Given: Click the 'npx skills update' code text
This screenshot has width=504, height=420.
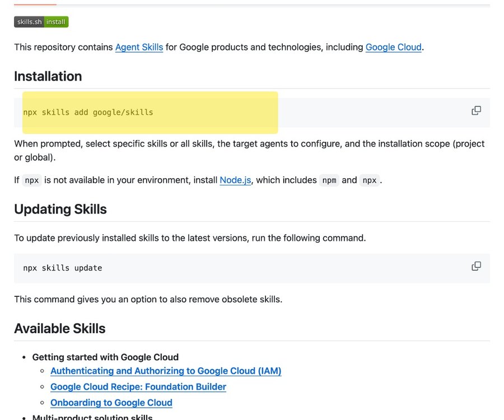Looking at the screenshot, I should pyautogui.click(x=63, y=268).
